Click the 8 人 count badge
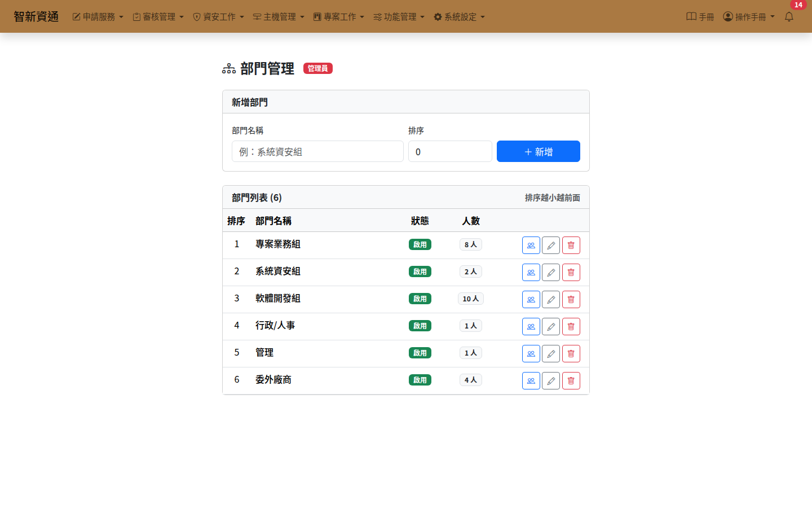The width and height of the screenshot is (812, 508). point(471,244)
